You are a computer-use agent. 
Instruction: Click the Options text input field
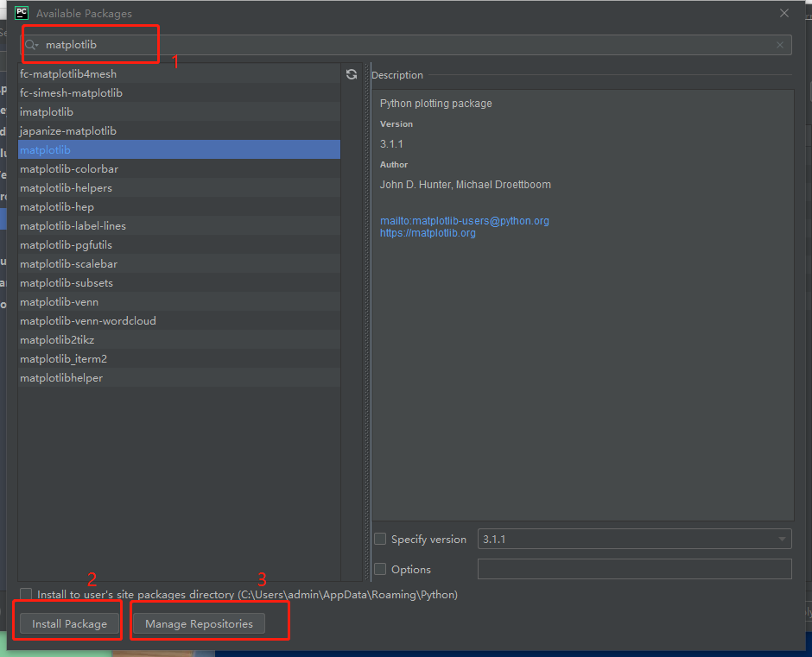(x=634, y=569)
